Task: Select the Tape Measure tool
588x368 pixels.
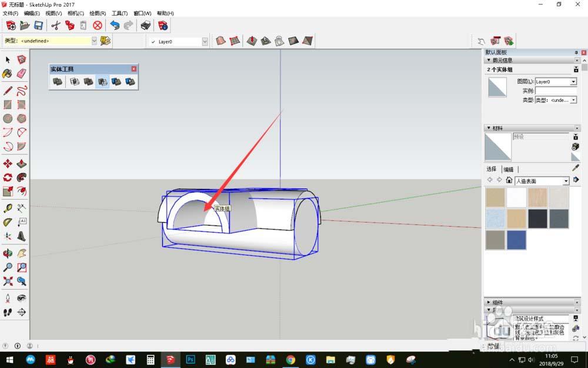Action: 8,208
